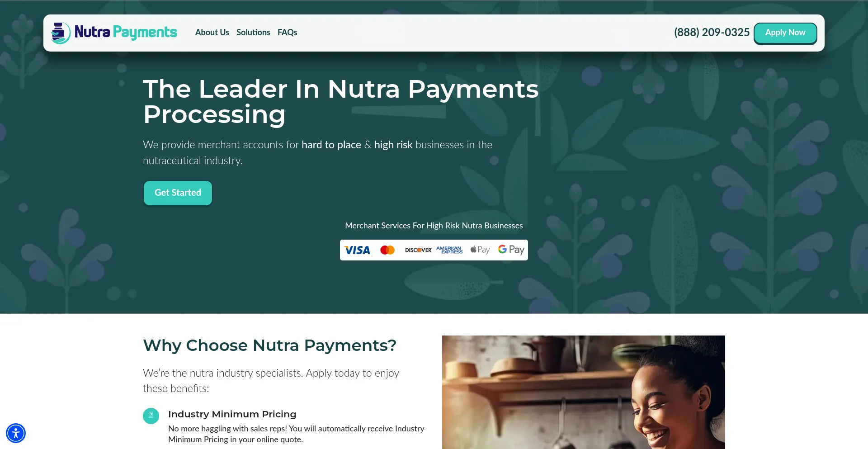Click the Apply Now button
This screenshot has width=868, height=449.
pos(785,33)
